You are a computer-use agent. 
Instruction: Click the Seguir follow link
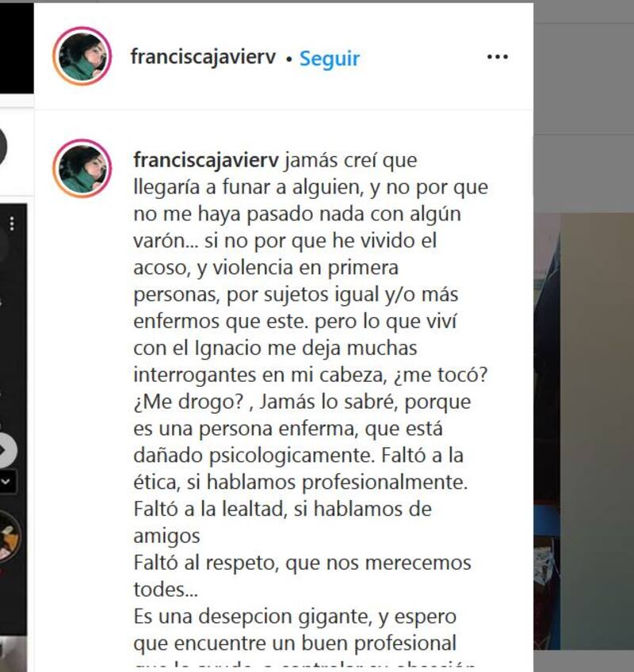point(329,59)
